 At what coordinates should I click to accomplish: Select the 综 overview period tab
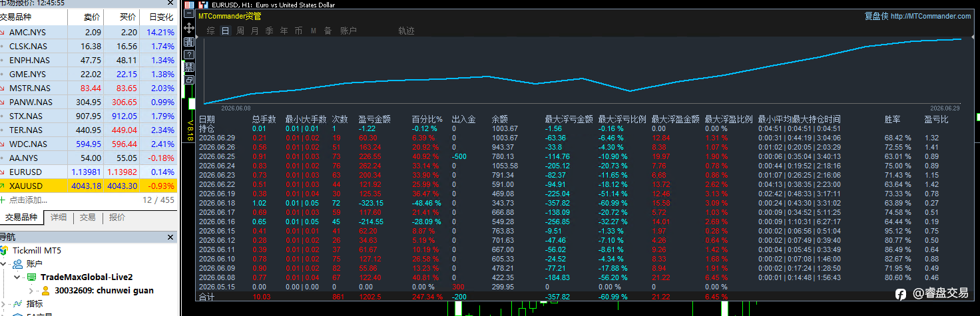tap(210, 31)
